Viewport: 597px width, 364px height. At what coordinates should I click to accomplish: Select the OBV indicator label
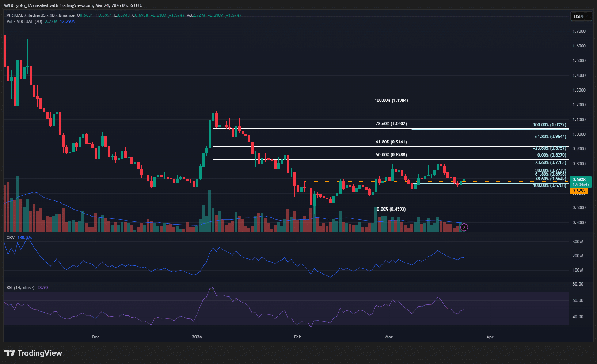coord(11,238)
